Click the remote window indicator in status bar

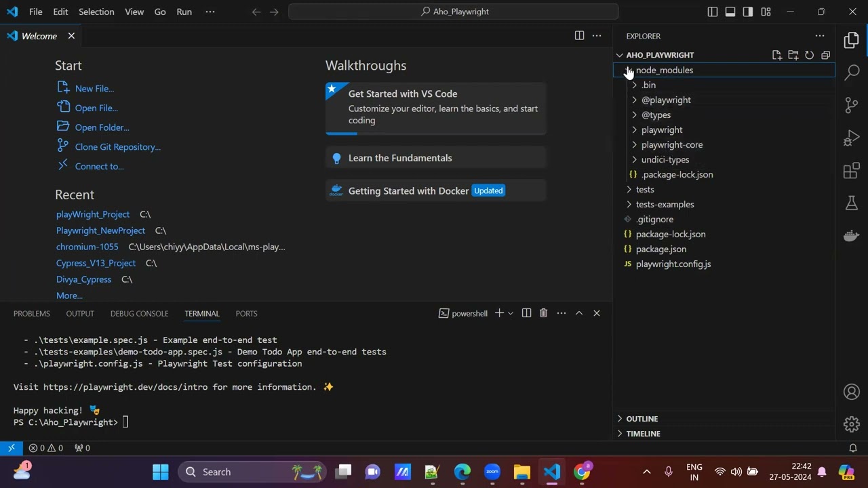(x=11, y=448)
